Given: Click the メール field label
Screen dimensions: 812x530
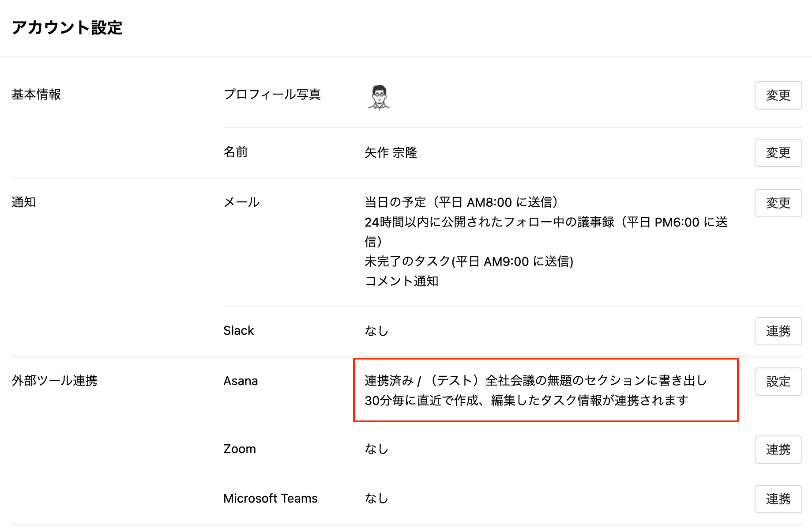Looking at the screenshot, I should pos(241,202).
